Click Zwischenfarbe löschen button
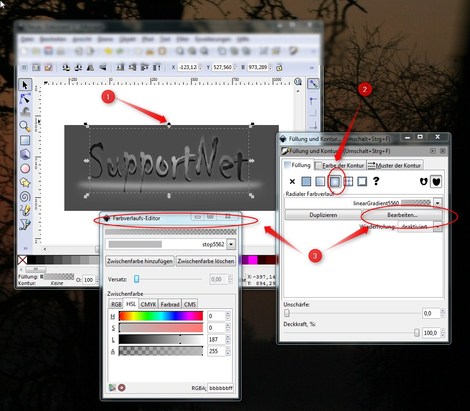 coord(206,261)
